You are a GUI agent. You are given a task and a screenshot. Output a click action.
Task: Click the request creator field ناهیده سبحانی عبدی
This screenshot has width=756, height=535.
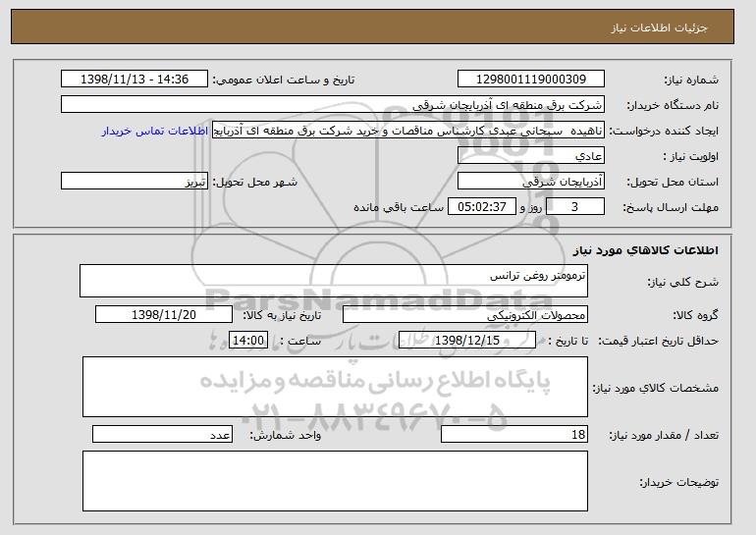point(408,131)
